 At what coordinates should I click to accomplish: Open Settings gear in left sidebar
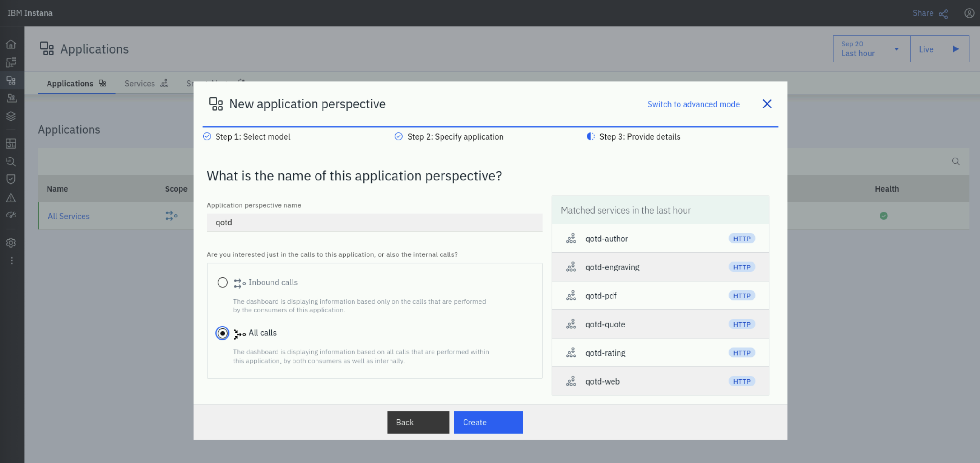11,243
